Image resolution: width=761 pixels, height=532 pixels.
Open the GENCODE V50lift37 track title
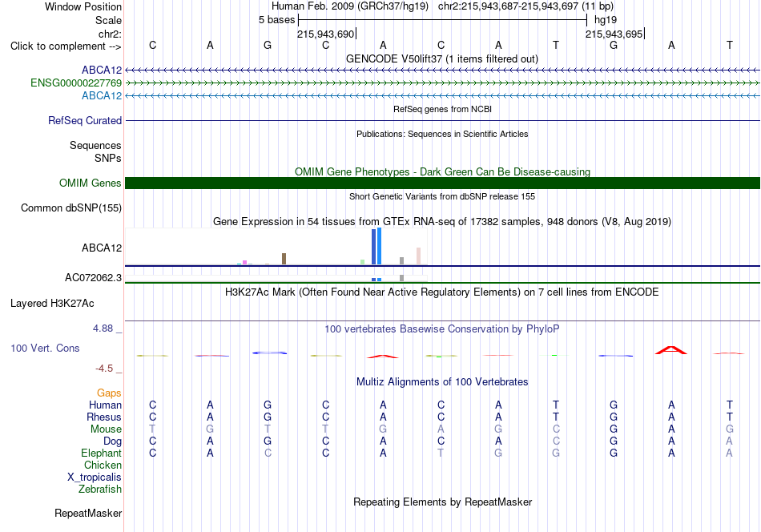click(441, 58)
